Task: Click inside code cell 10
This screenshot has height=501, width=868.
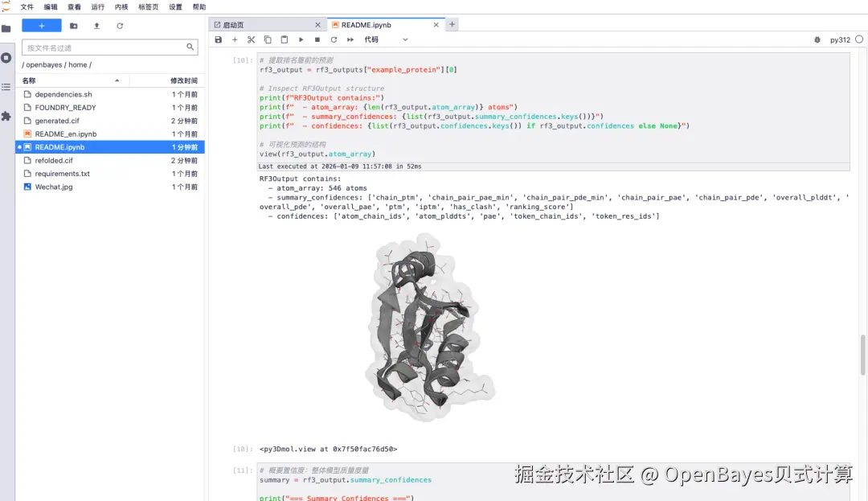Action: pos(554,108)
